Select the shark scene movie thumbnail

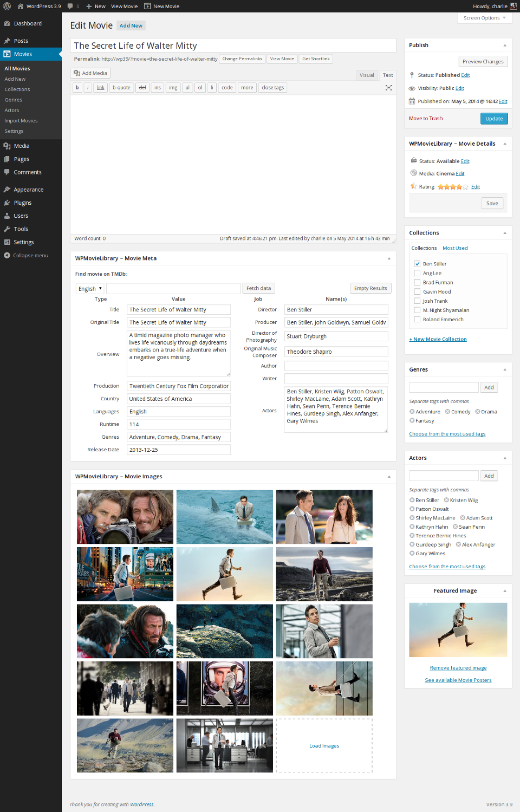(x=225, y=517)
